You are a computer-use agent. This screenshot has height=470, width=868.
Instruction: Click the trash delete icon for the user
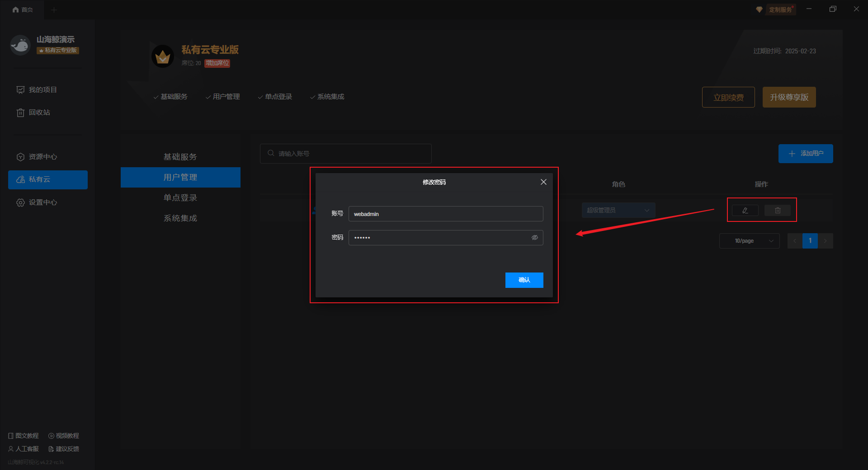tap(778, 210)
